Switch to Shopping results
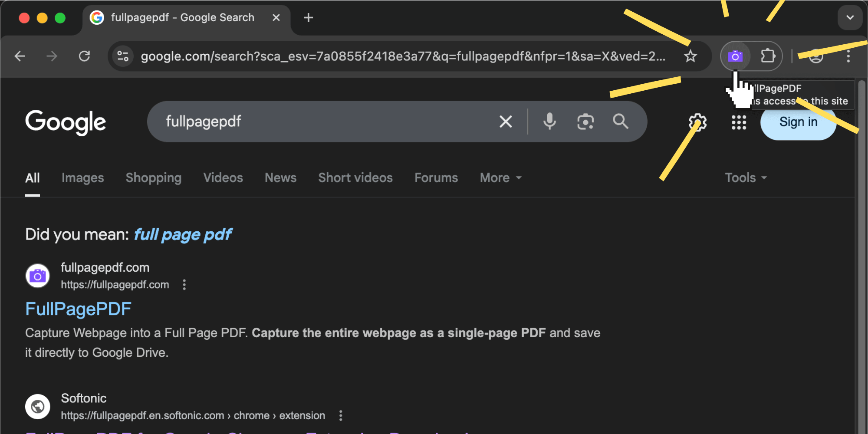The width and height of the screenshot is (868, 434). click(x=154, y=178)
